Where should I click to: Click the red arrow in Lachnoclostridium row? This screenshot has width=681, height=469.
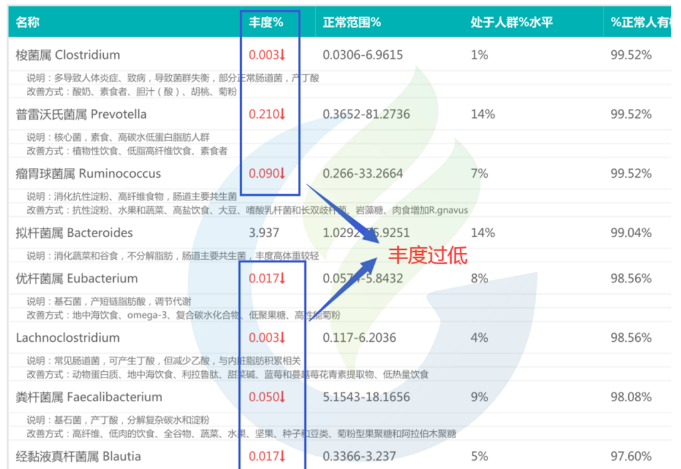(x=282, y=338)
